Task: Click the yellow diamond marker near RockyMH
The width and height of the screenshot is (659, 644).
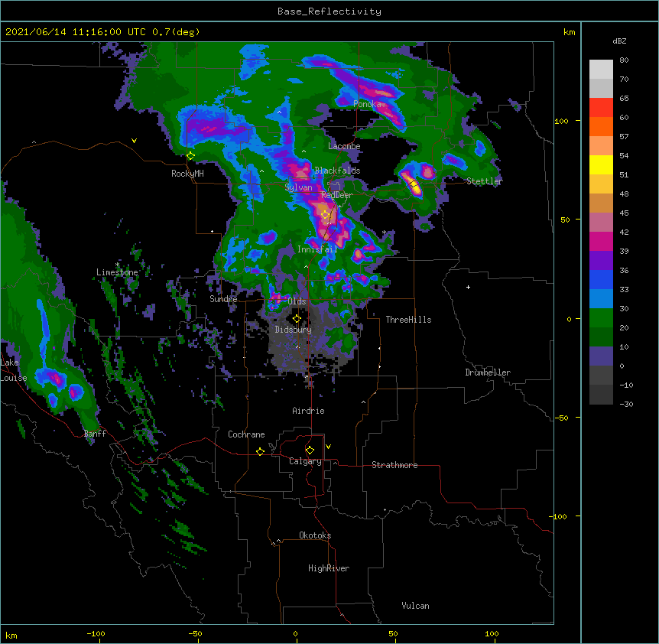Action: point(191,156)
